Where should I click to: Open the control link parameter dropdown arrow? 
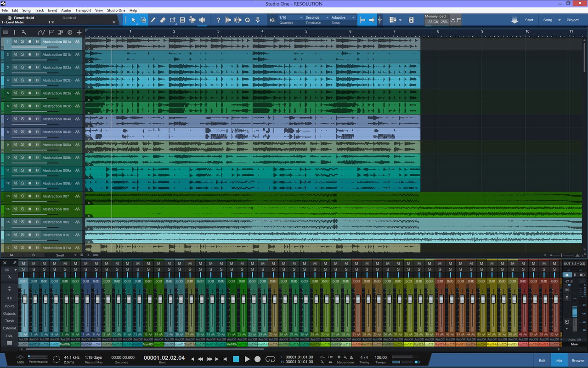click(x=113, y=22)
